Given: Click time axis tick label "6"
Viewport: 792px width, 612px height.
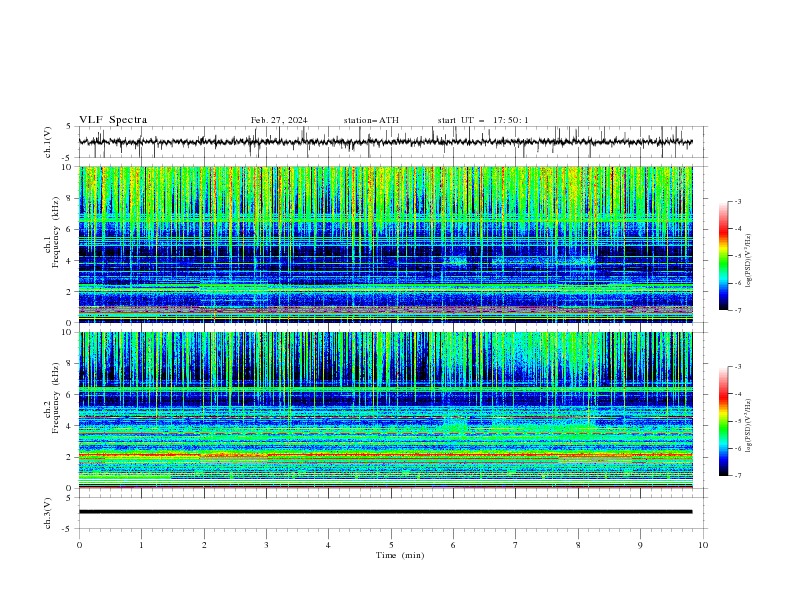Looking at the screenshot, I should click(x=453, y=545).
